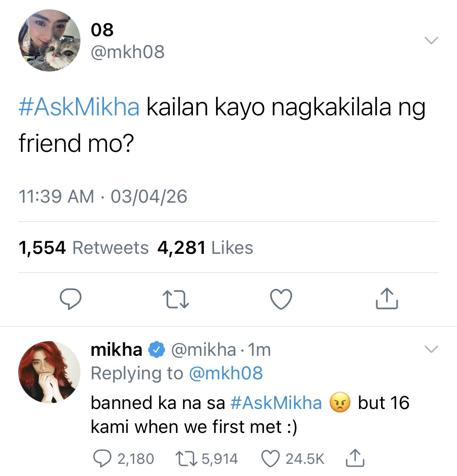Retweet mikha's reply showing 5,914 retweets

pyautogui.click(x=207, y=459)
